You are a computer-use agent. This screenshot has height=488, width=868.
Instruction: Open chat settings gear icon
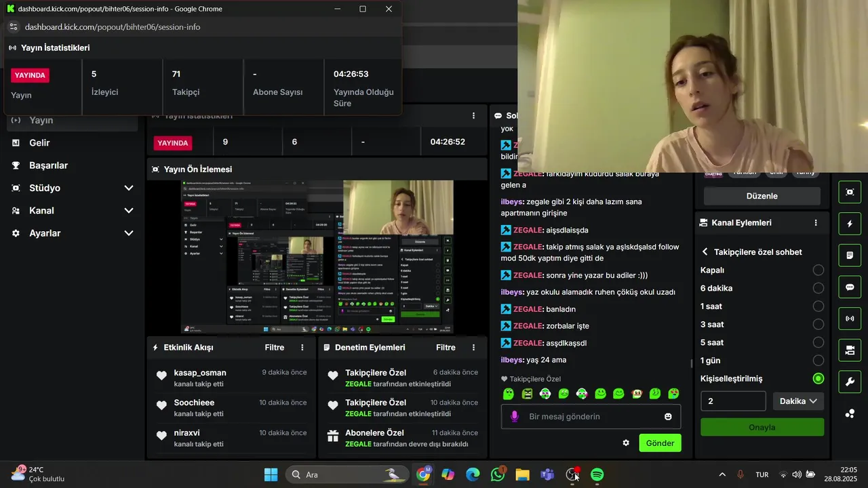(626, 443)
